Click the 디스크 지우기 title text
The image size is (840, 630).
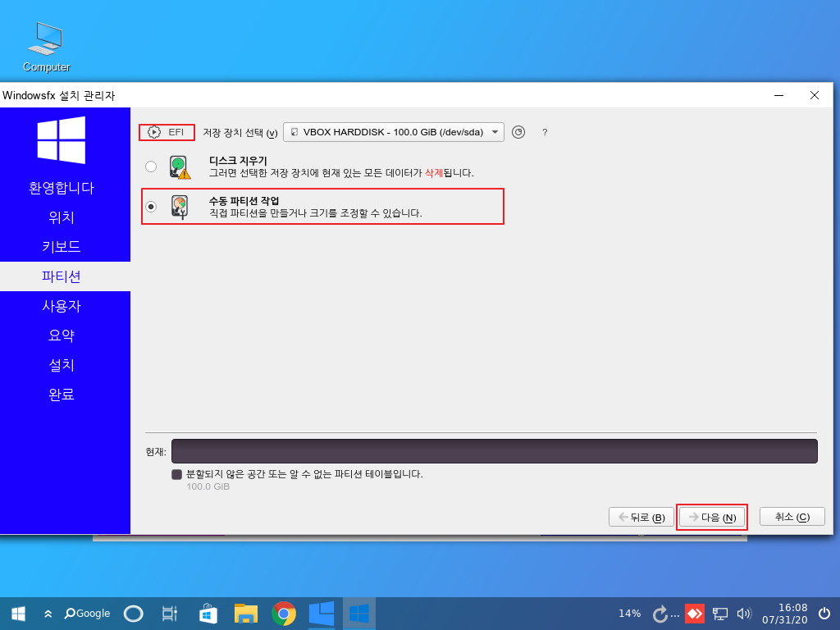click(x=238, y=161)
